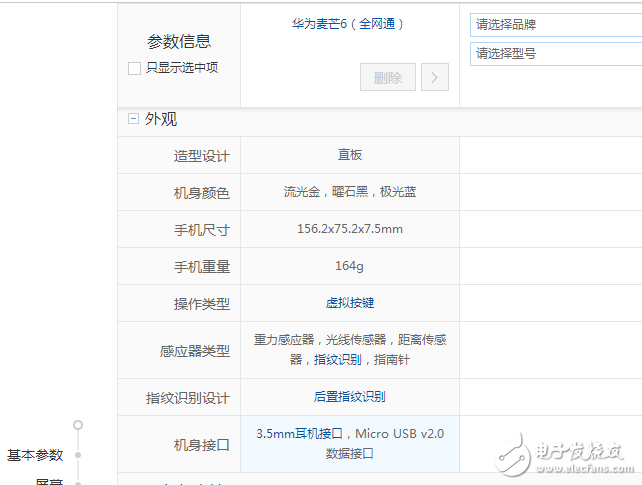
Task: Select the 手机重量 row label
Action: [201, 267]
